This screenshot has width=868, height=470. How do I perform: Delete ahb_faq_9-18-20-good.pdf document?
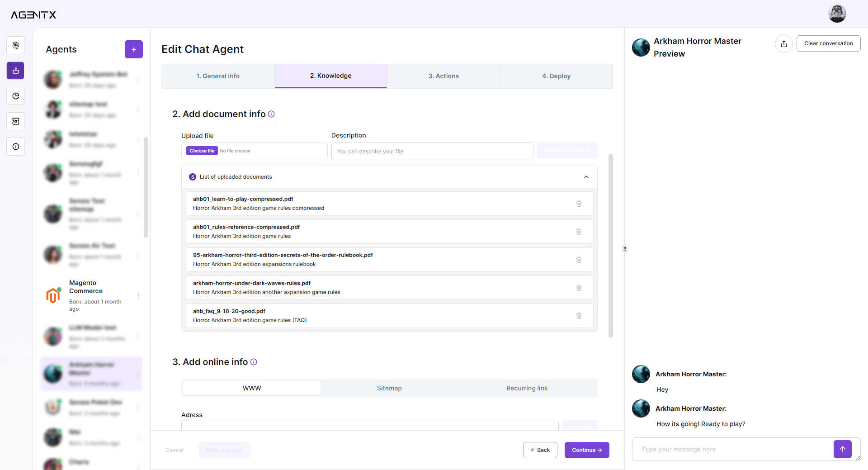tap(579, 316)
